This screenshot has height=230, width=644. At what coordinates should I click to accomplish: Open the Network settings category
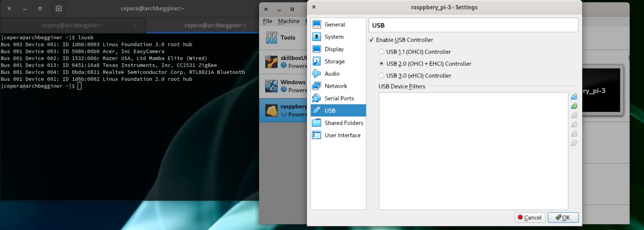click(338, 86)
